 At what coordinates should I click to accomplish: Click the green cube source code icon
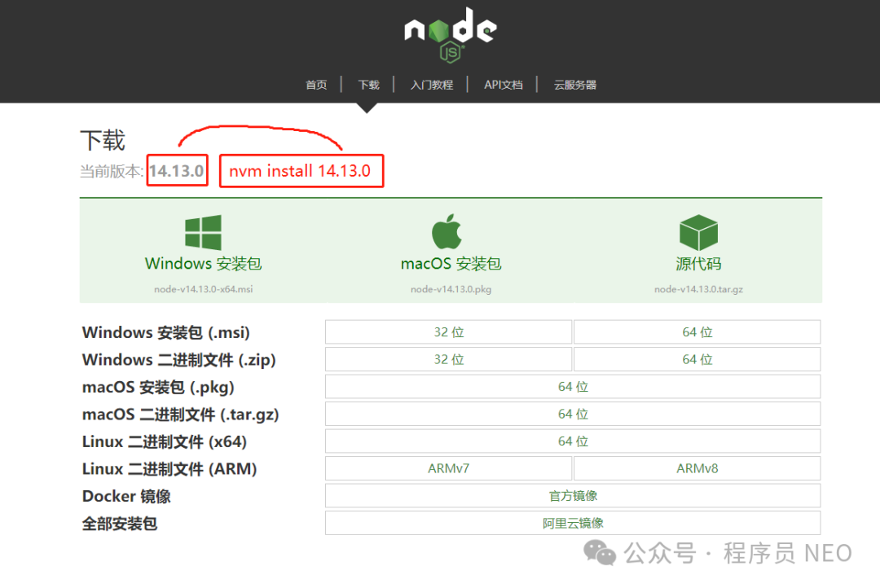[x=698, y=232]
